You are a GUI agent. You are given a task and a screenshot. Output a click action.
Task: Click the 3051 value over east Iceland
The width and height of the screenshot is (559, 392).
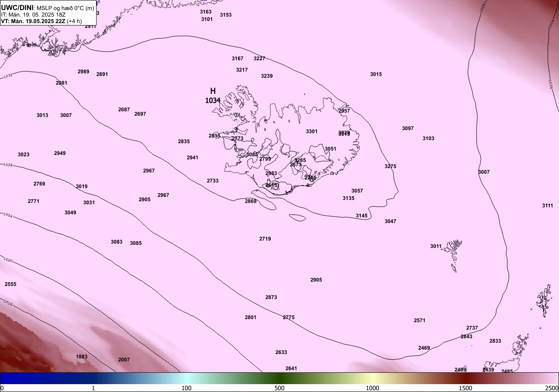point(331,149)
